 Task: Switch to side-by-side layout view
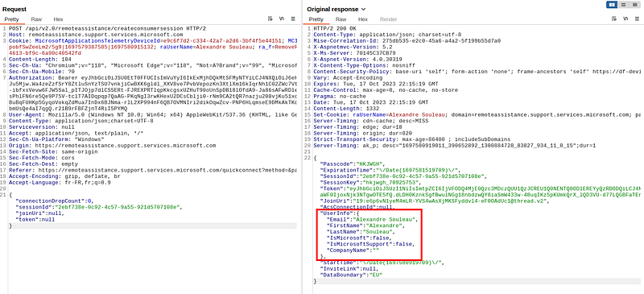(x=613, y=5)
